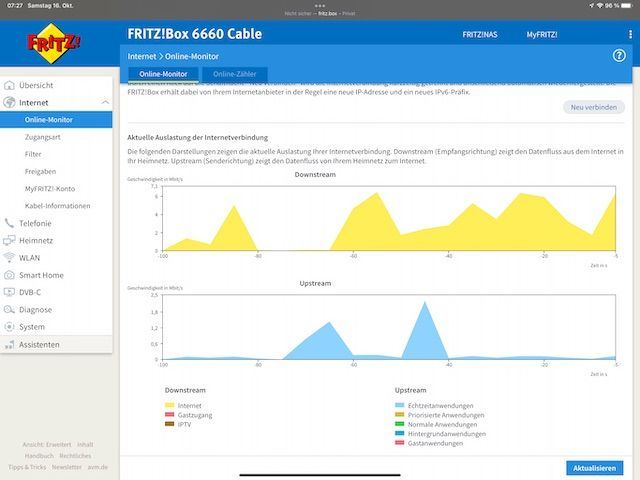This screenshot has width=640, height=480.
Task: Switch to the Online-Zähler tab
Action: pos(235,74)
